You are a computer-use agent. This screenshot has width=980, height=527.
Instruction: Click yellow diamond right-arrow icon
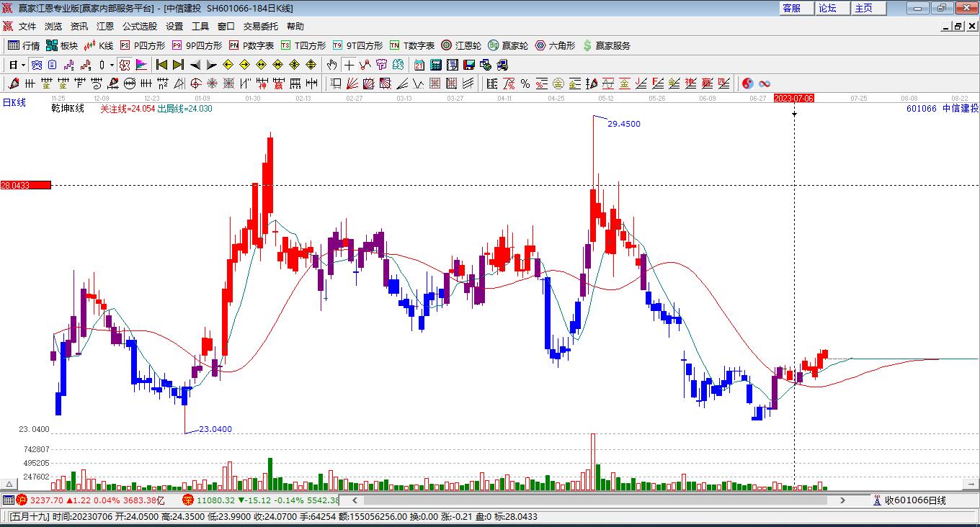click(x=244, y=65)
